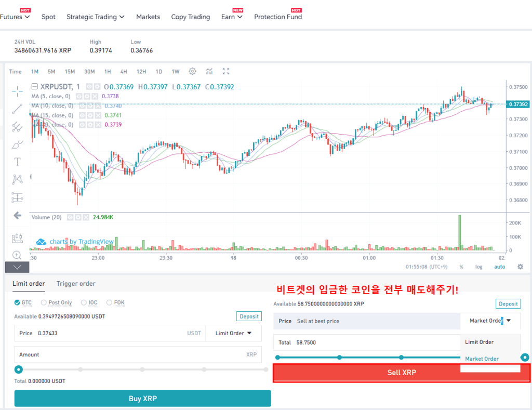Select the trend line drawing tool
The height and width of the screenshot is (410, 532).
17,109
